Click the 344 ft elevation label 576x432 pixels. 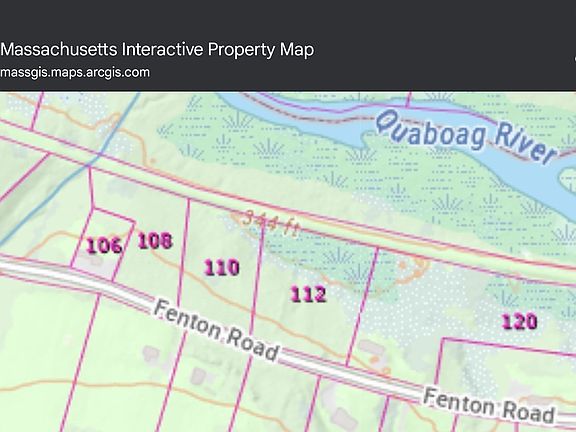pos(271,223)
